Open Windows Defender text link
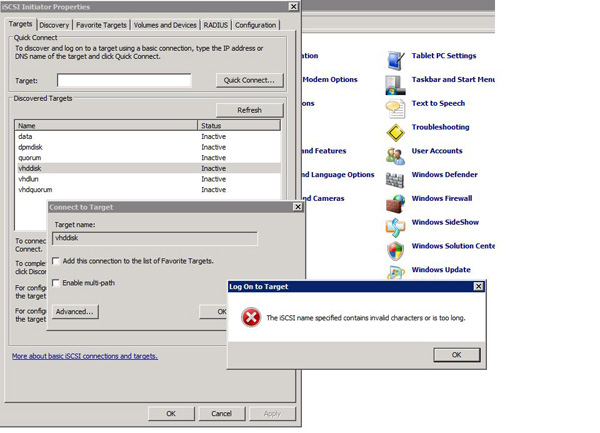The height and width of the screenshot is (433, 600). (x=445, y=174)
